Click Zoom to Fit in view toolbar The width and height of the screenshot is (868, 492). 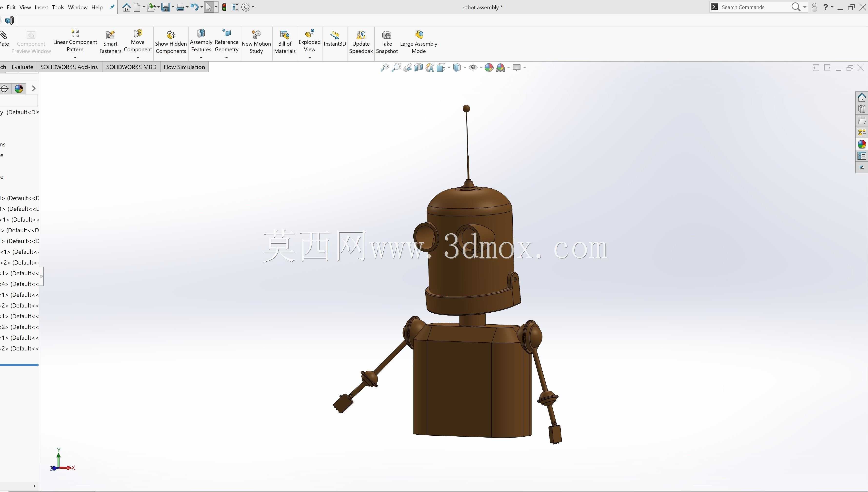click(x=385, y=68)
